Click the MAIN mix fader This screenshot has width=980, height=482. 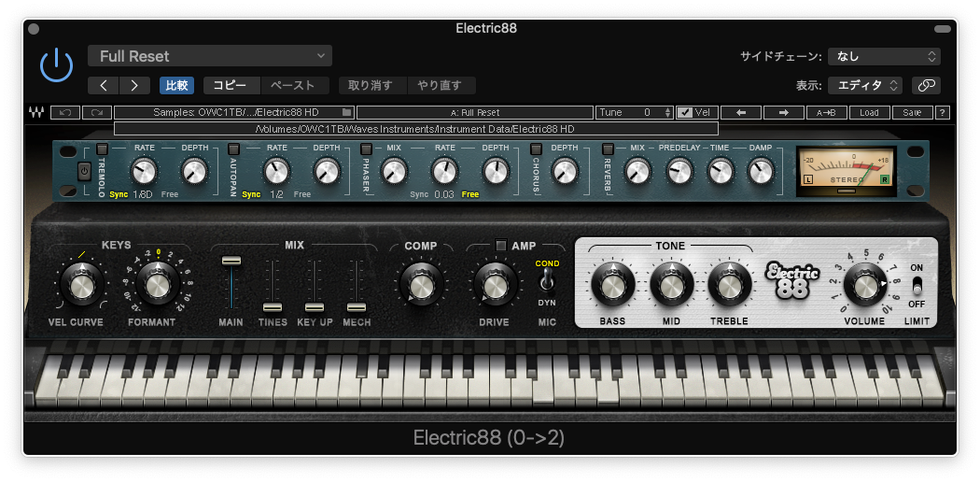coord(231,260)
